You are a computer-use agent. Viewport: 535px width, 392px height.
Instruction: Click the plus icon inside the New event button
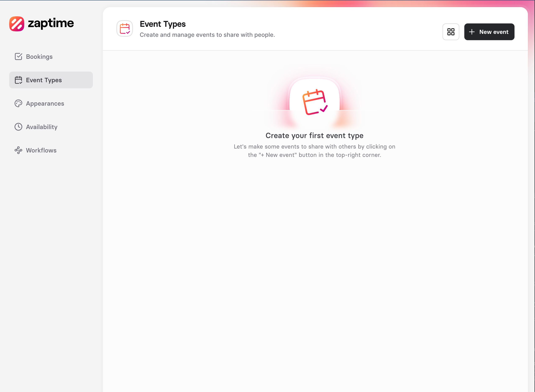point(472,32)
